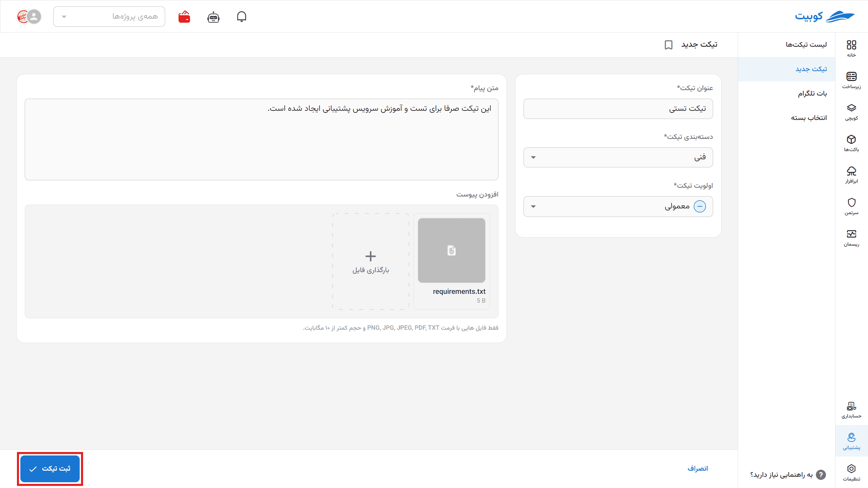Open the کوبچی sidebar icon
868x488 pixels.
click(x=851, y=112)
